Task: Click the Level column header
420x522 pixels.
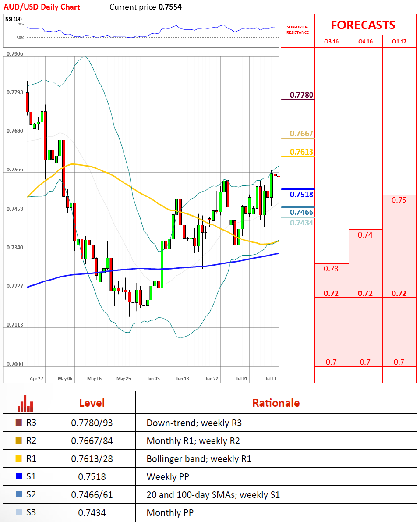Action: coord(92,403)
